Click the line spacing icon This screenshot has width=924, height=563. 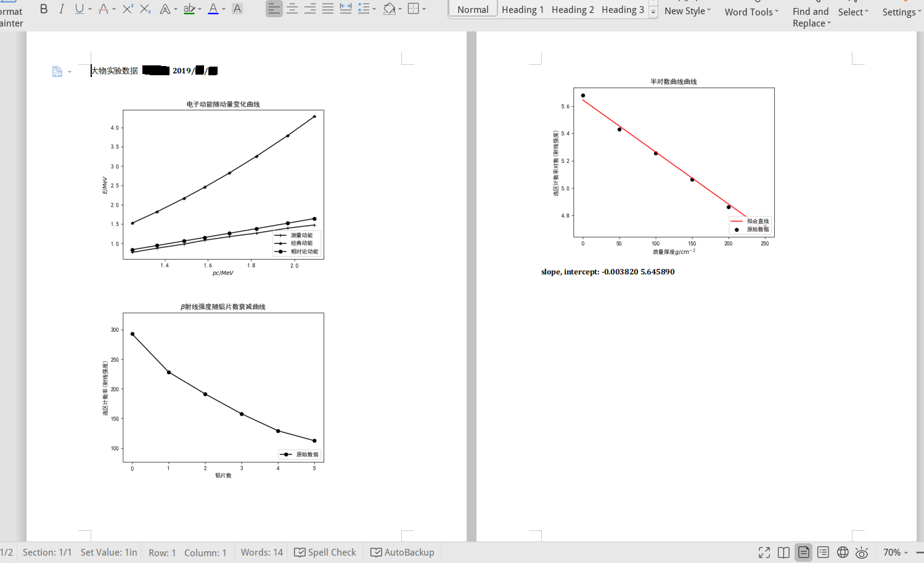[363, 9]
